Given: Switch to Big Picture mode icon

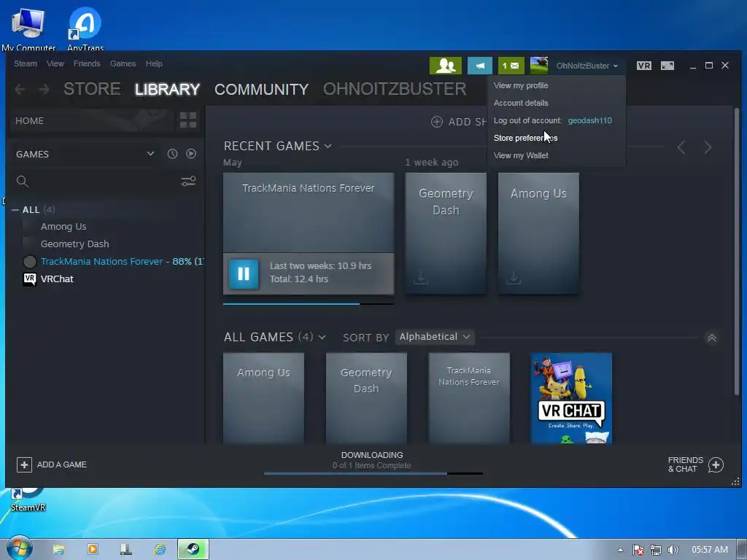Looking at the screenshot, I should [667, 66].
